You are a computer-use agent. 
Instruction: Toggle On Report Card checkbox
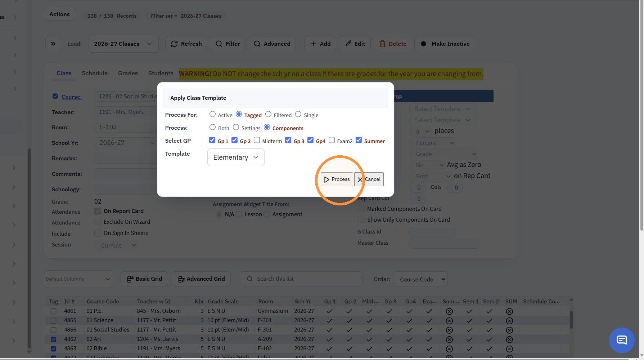(x=98, y=211)
